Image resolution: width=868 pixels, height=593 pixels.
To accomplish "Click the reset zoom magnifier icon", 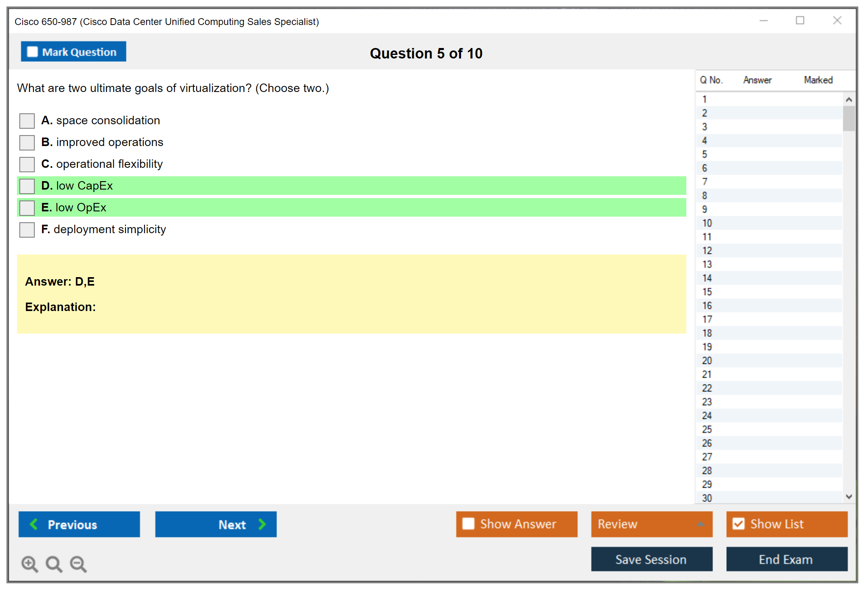I will point(54,564).
